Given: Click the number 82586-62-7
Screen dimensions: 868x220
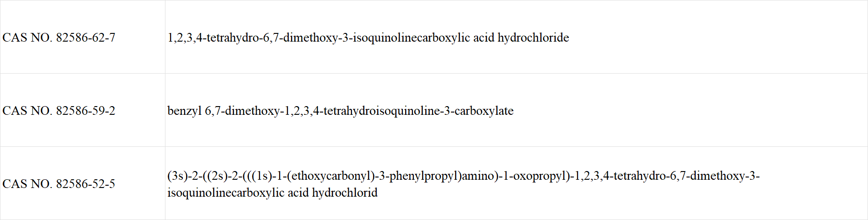Looking at the screenshot, I should tap(86, 38).
